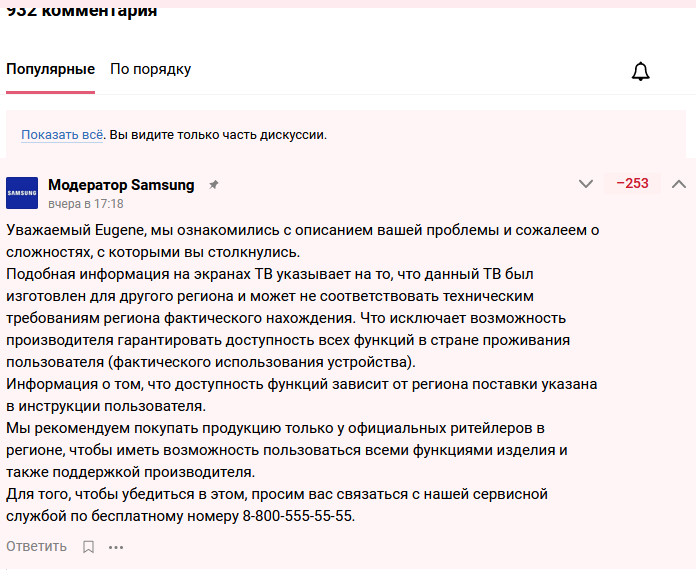This screenshot has height=570, width=696.
Task: Upvote the comment with the up chevron
Action: click(x=679, y=184)
